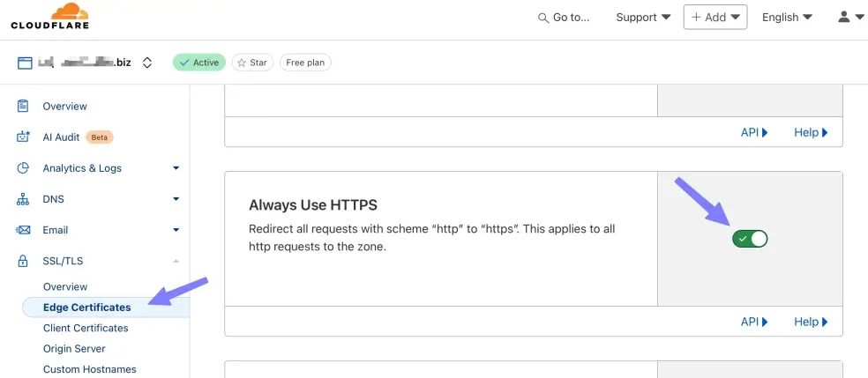Open the SSL/TLS menu item
Screen dimensions: 868x378
click(64, 261)
